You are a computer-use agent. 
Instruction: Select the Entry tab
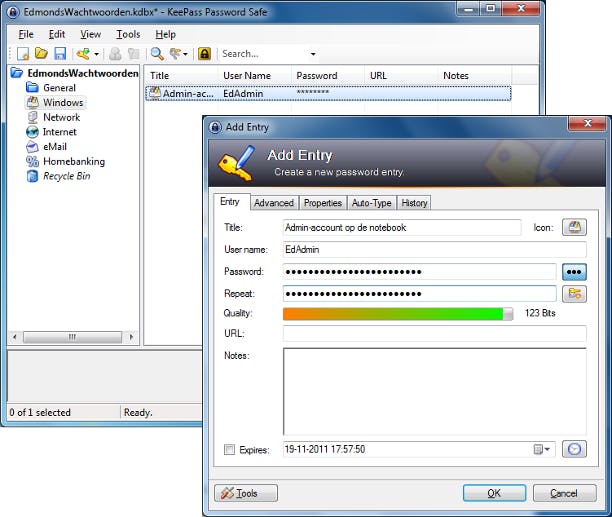click(232, 202)
